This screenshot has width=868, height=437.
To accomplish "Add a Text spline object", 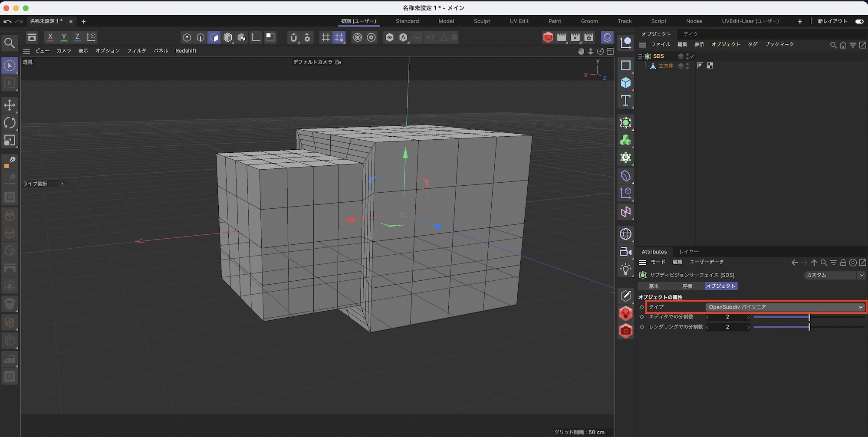I will pyautogui.click(x=625, y=101).
